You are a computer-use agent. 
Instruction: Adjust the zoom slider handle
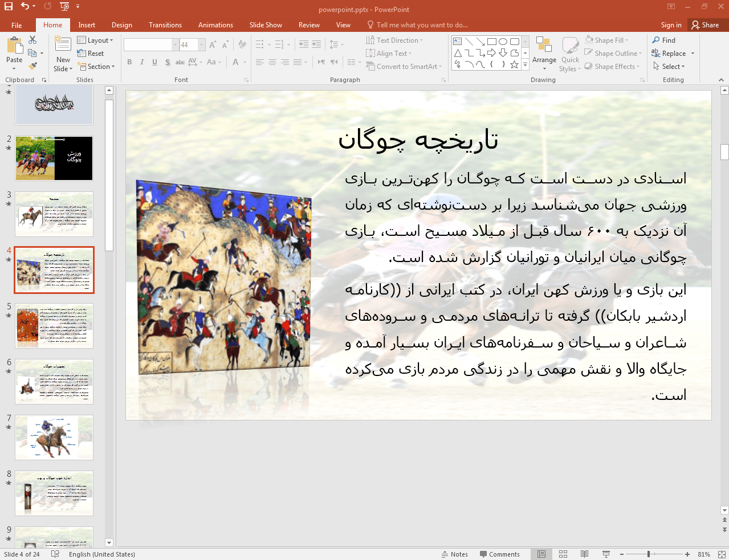pos(649,554)
